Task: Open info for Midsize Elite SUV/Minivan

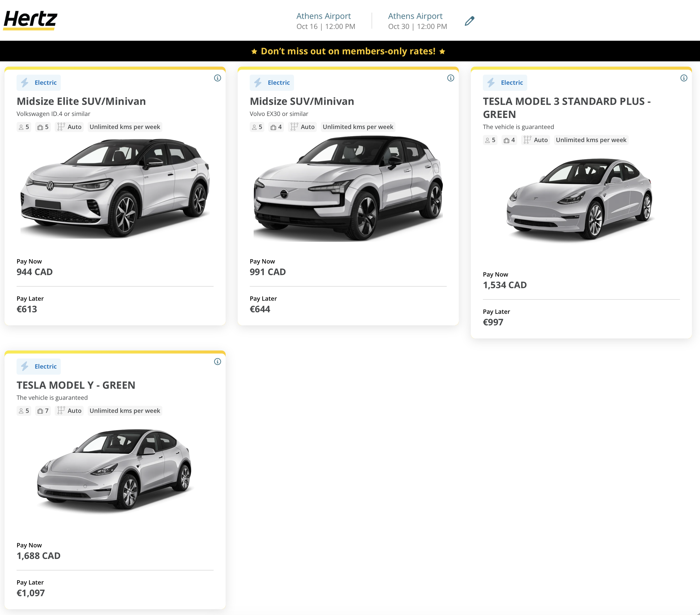Action: [x=218, y=78]
